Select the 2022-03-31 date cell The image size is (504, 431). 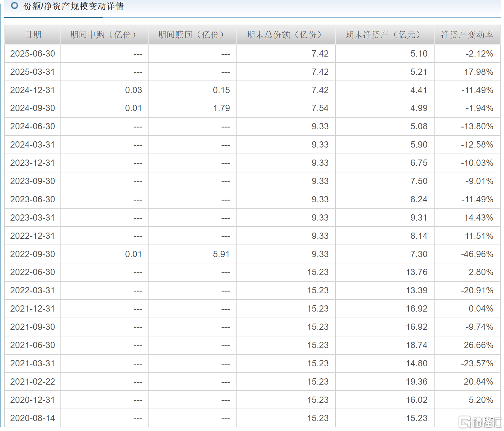click(33, 290)
